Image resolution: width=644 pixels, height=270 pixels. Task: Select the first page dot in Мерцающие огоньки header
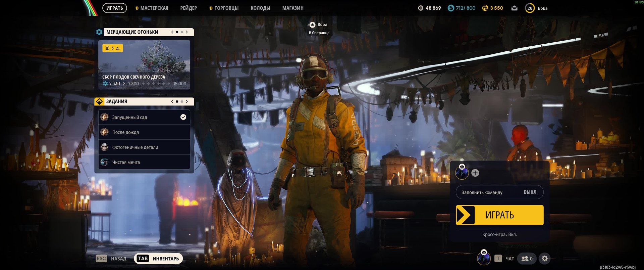[177, 32]
